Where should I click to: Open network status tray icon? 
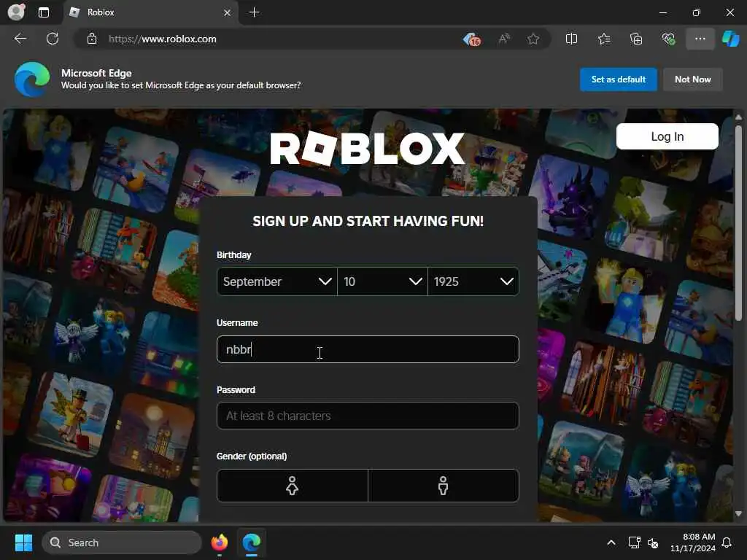[x=634, y=542]
